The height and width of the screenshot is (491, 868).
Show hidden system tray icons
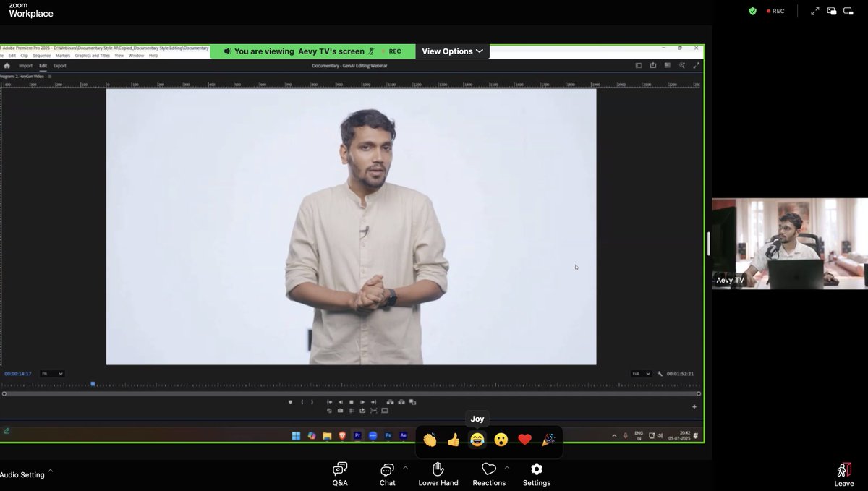click(x=614, y=435)
